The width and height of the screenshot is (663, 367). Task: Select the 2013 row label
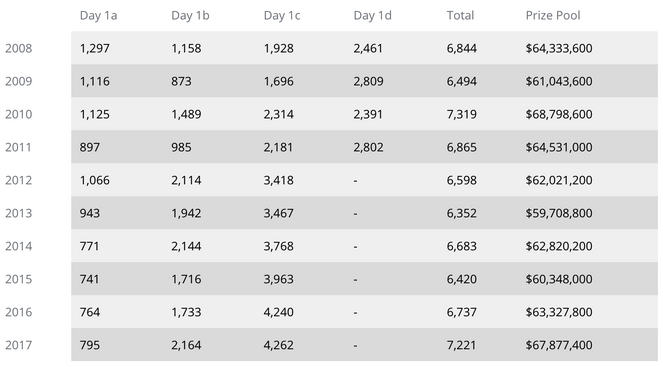click(x=19, y=213)
